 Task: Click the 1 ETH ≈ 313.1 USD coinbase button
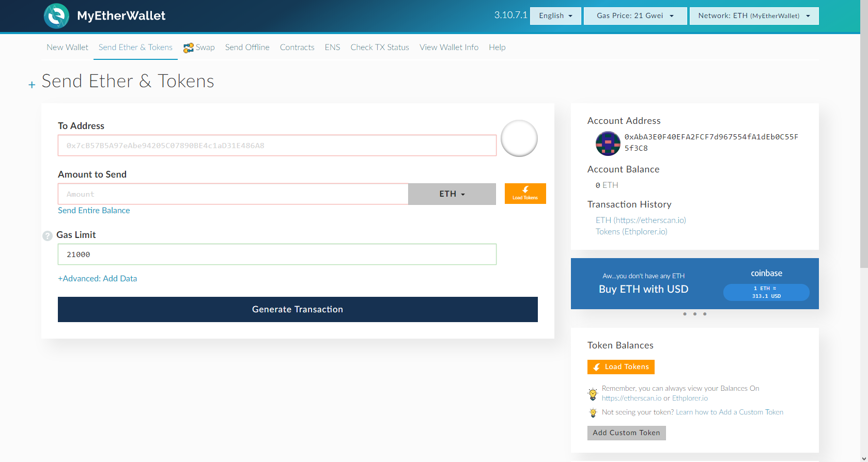766,292
